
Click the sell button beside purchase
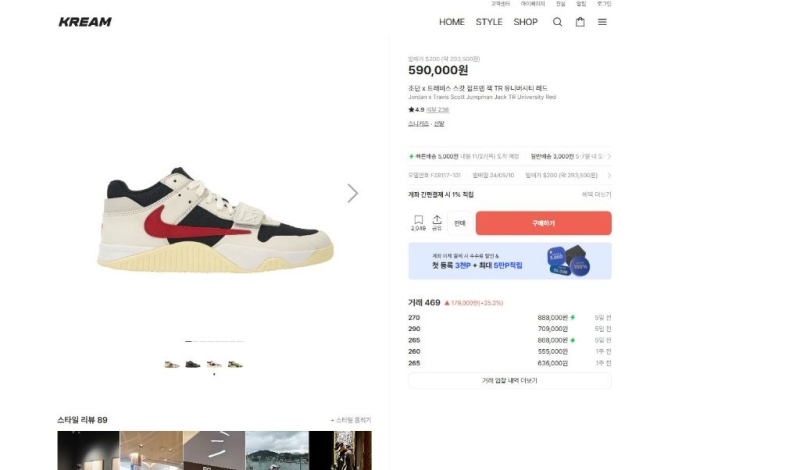click(460, 223)
